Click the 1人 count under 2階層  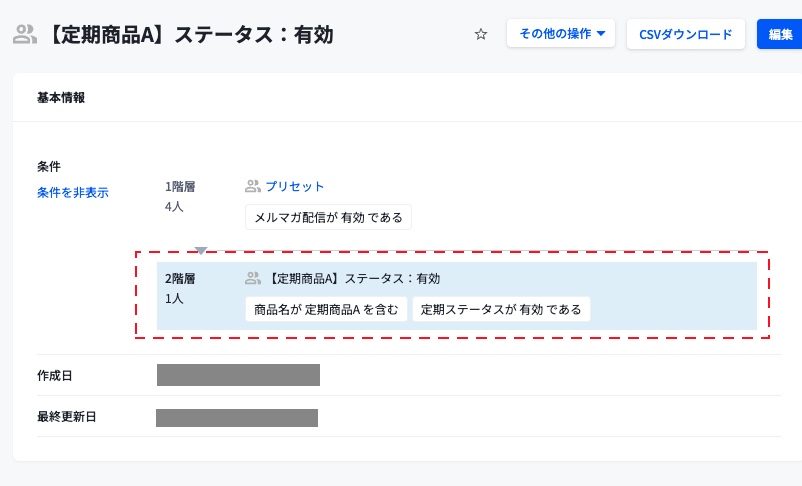pyautogui.click(x=174, y=299)
